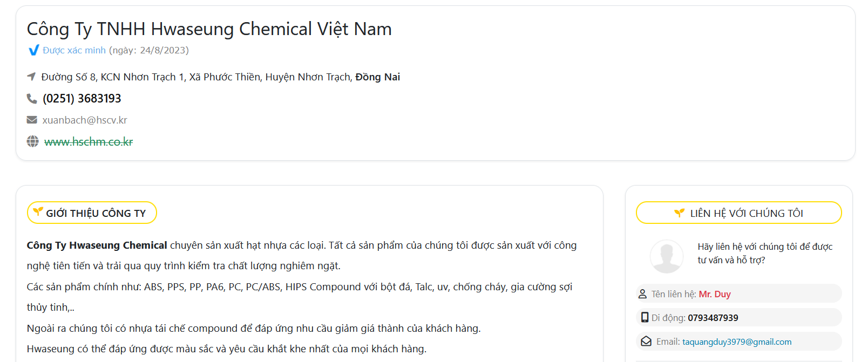The image size is (868, 362).
Task: Open the www.hschm.co.kr website link
Action: (x=89, y=142)
